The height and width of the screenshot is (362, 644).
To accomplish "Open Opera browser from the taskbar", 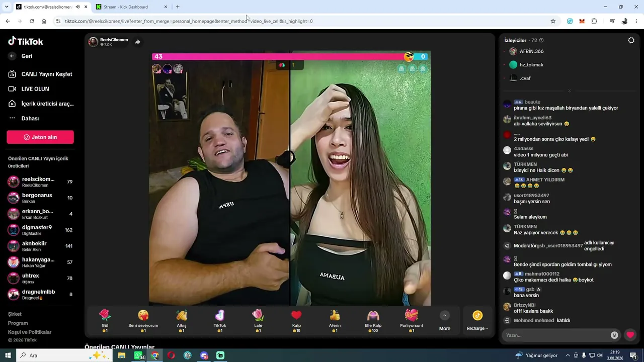I will 171,355.
